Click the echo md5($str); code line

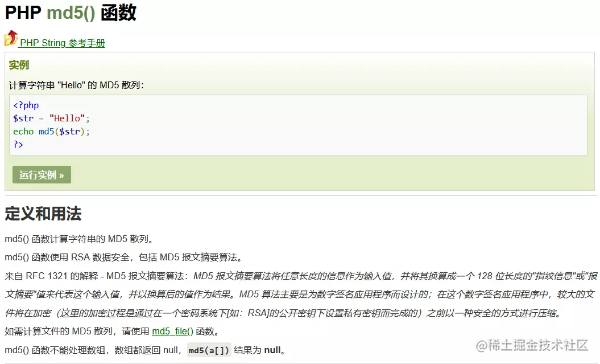coord(51,131)
